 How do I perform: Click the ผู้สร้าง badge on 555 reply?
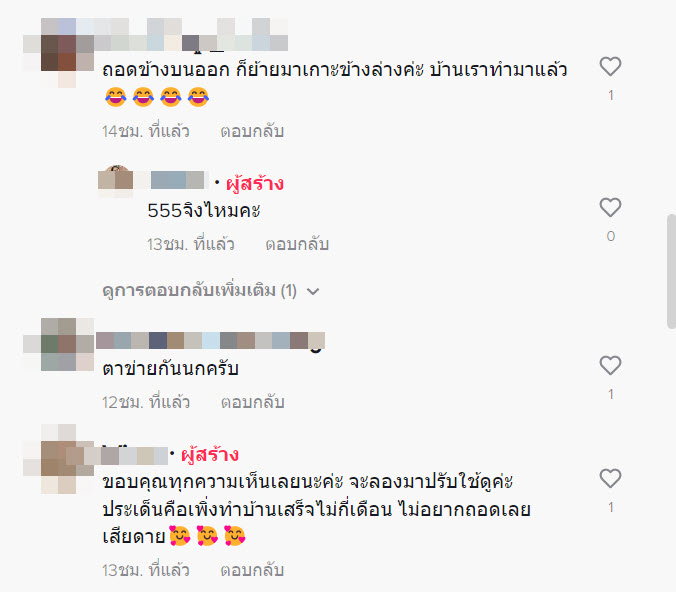[x=255, y=184]
